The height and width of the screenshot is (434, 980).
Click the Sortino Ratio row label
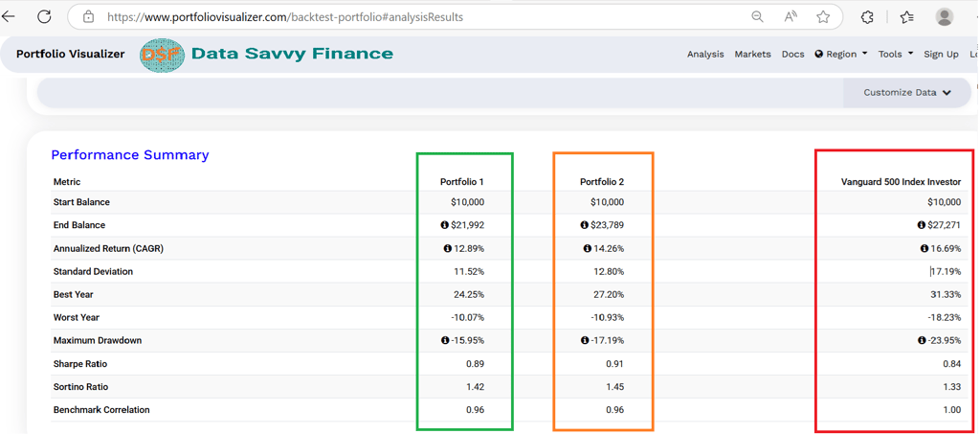click(80, 387)
